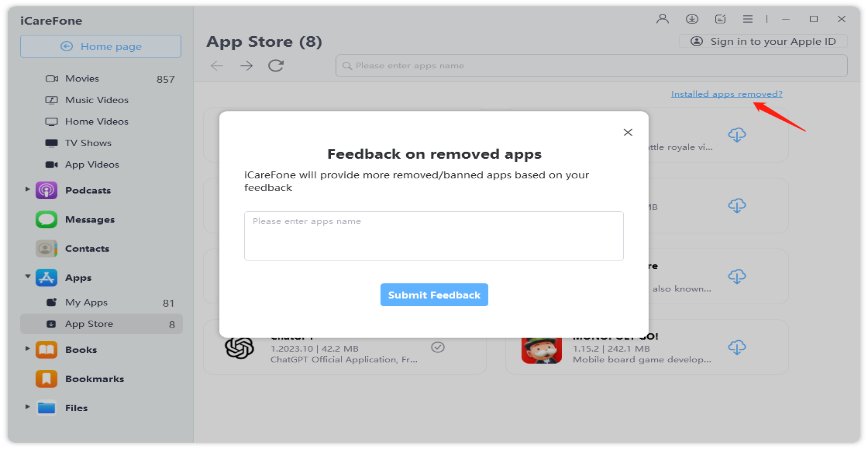Viewport: 868px width, 449px height.
Task: Collapse the Apps tree arrow
Action: (x=27, y=276)
